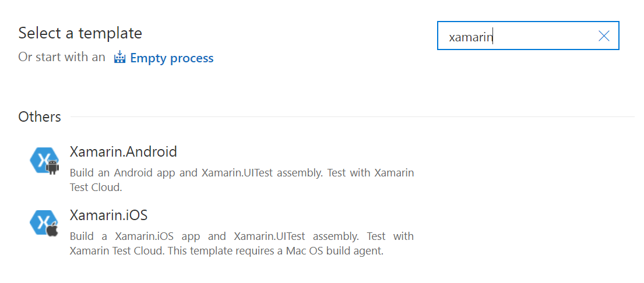Open the Empty process link

(x=172, y=58)
